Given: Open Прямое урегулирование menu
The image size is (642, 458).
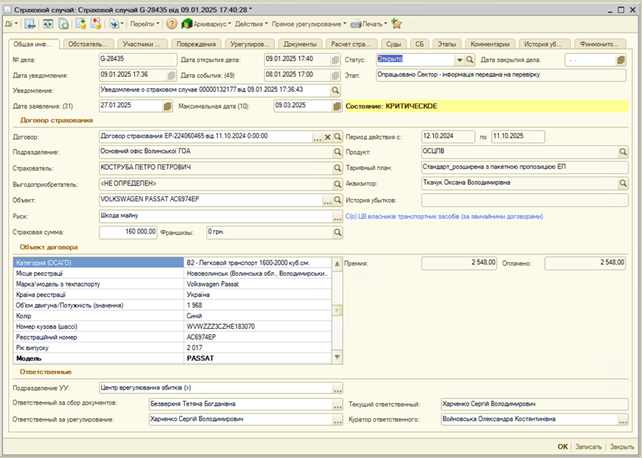Looking at the screenshot, I should 309,24.
